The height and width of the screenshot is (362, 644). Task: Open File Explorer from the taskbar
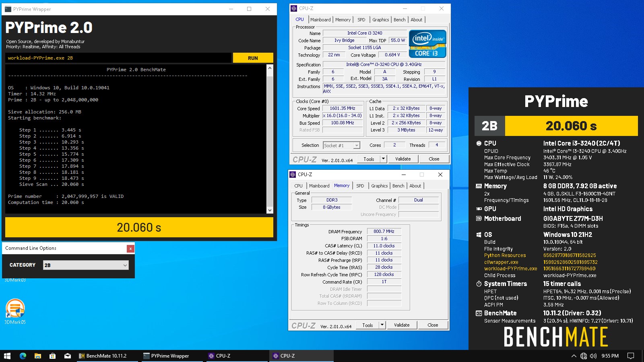click(x=37, y=356)
